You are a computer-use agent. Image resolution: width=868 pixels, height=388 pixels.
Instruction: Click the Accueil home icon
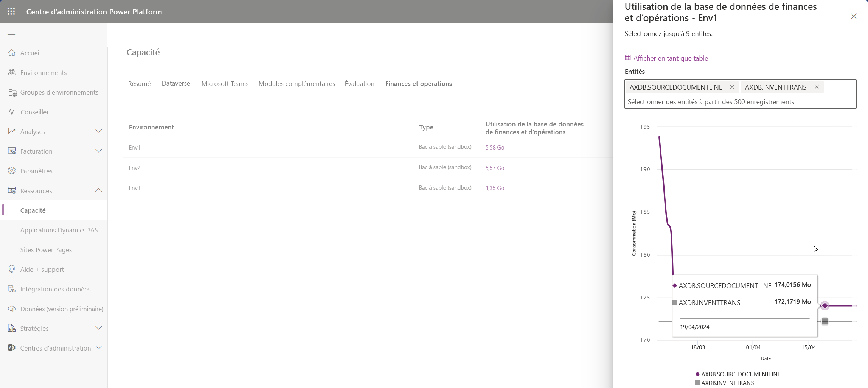[12, 53]
